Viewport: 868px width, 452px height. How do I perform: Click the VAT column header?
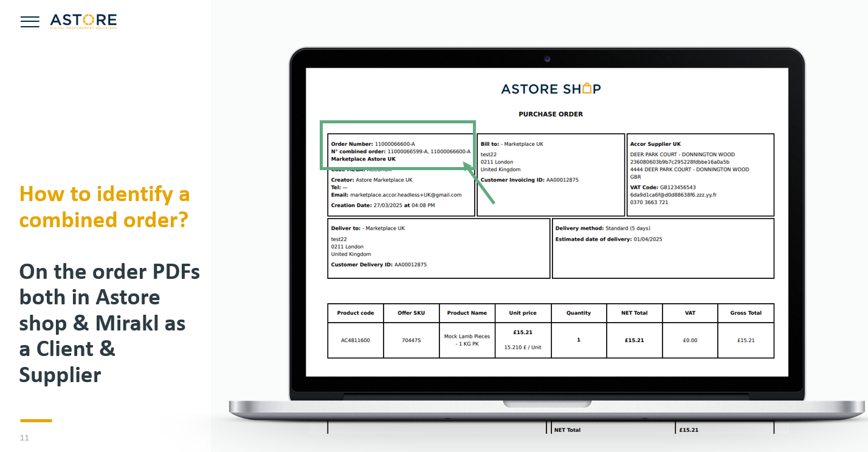tap(690, 313)
